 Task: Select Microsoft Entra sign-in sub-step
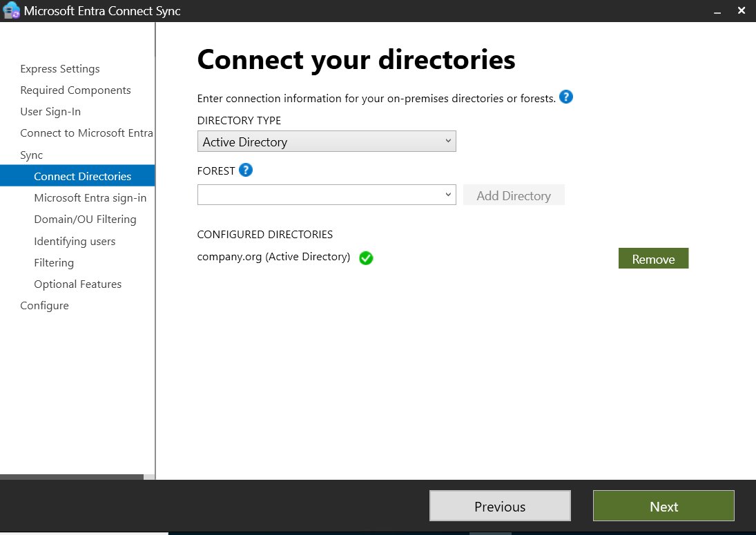point(90,198)
